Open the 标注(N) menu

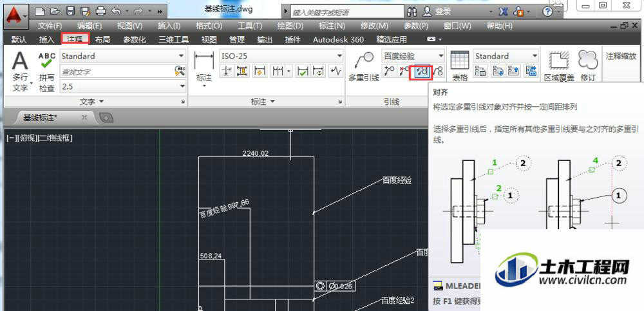[332, 26]
